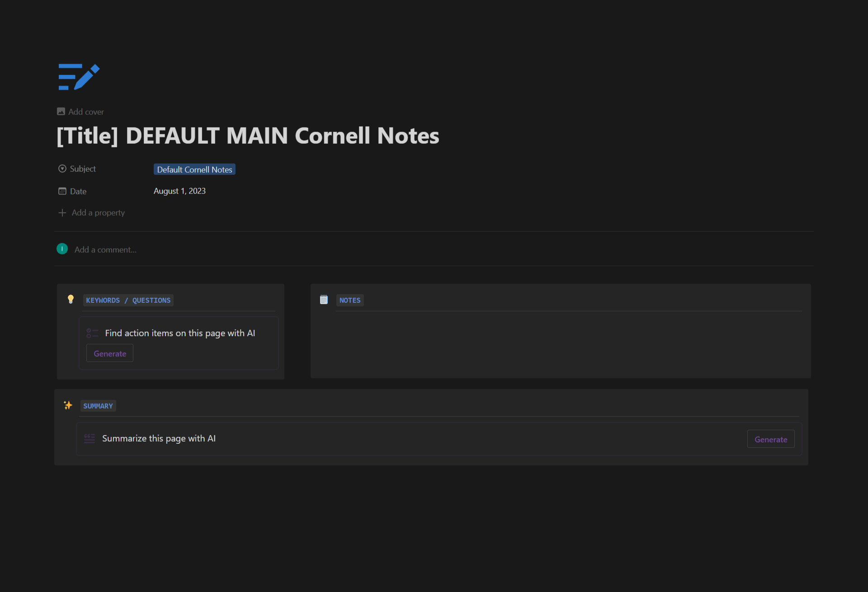The width and height of the screenshot is (868, 592).
Task: Click the Add cover image icon
Action: pos(61,112)
